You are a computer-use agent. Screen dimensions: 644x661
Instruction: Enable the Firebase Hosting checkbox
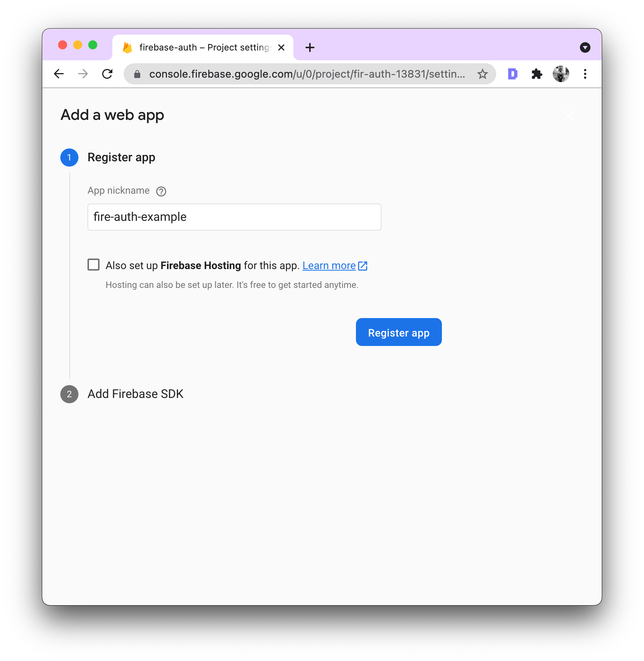click(x=94, y=265)
